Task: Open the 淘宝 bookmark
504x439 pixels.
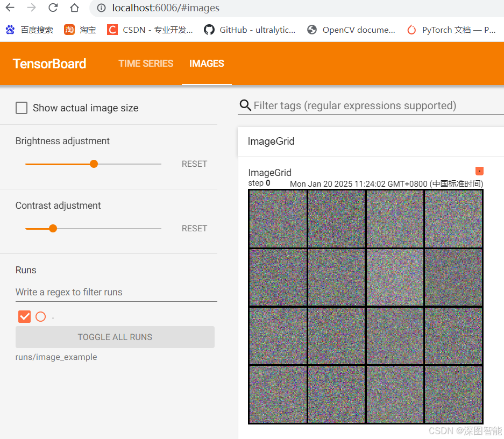Action: [80, 30]
